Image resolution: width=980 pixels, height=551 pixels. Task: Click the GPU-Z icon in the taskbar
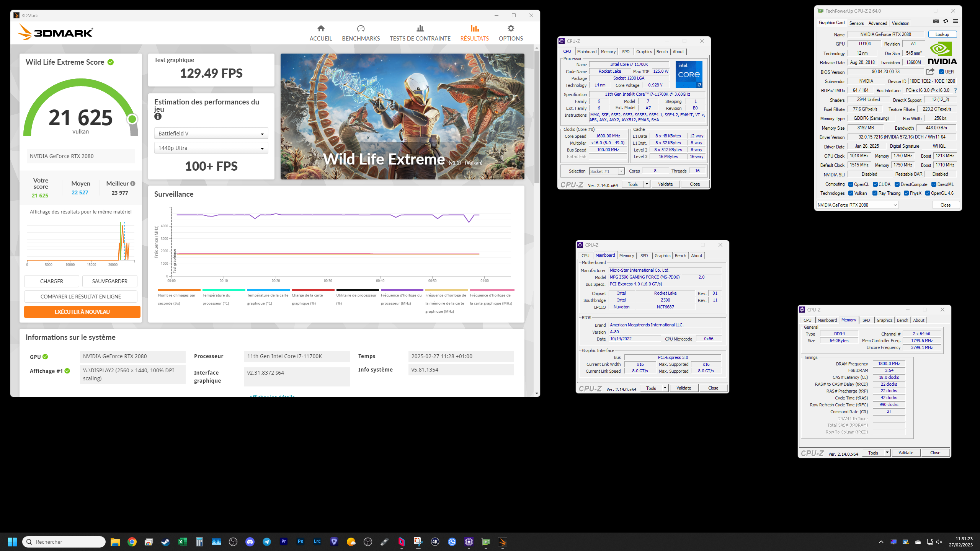(x=486, y=542)
